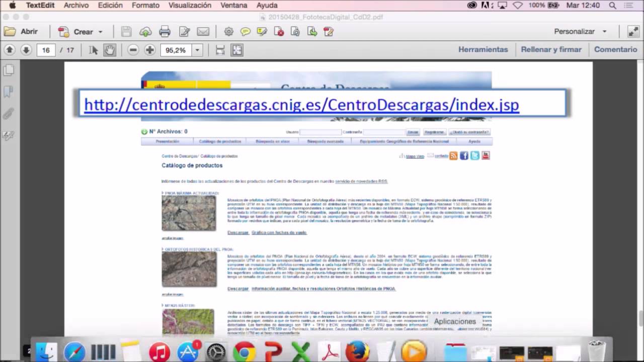The width and height of the screenshot is (644, 362).
Task: Zoom in with the plus button
Action: (149, 50)
